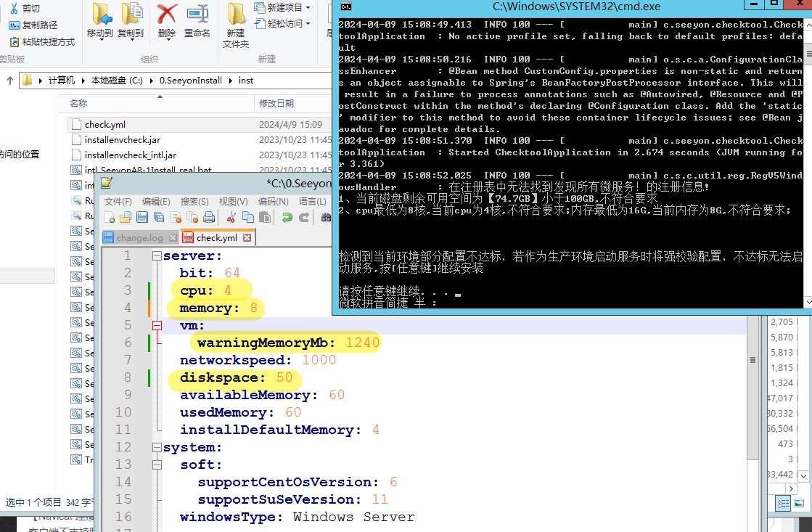Click 剪切 scissors in Explorer ribbon
This screenshot has width=812, height=532.
[x=25, y=8]
